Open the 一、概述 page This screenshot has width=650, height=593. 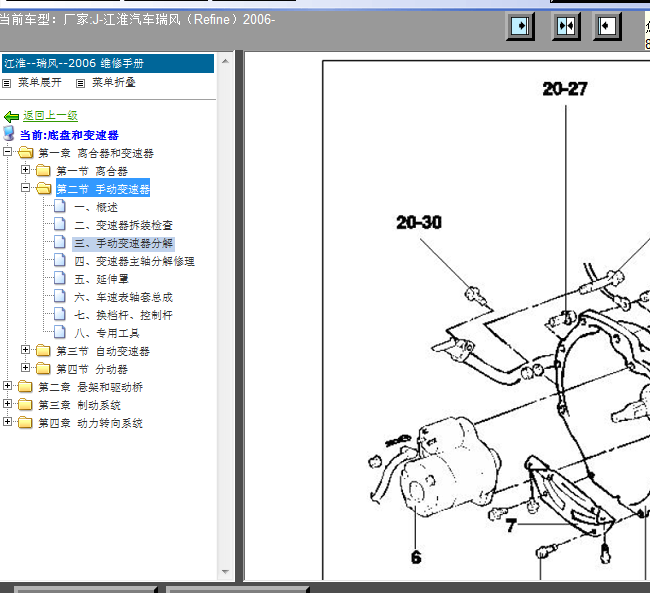tap(96, 207)
